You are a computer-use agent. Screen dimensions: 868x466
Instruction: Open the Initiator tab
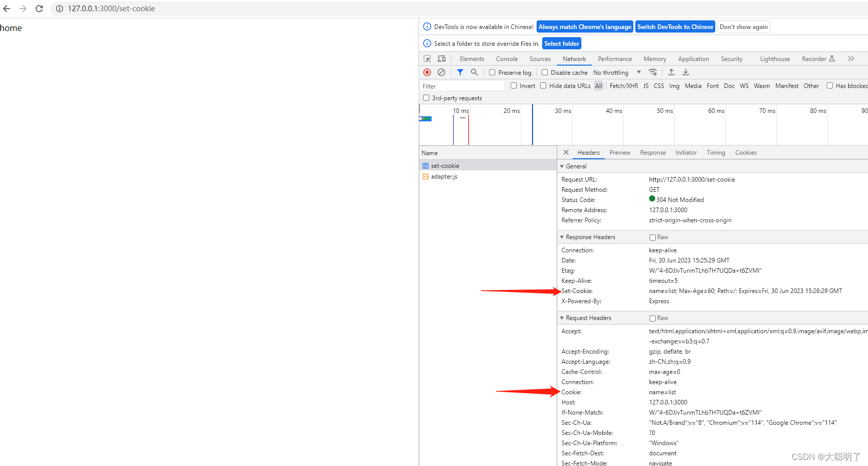point(686,153)
